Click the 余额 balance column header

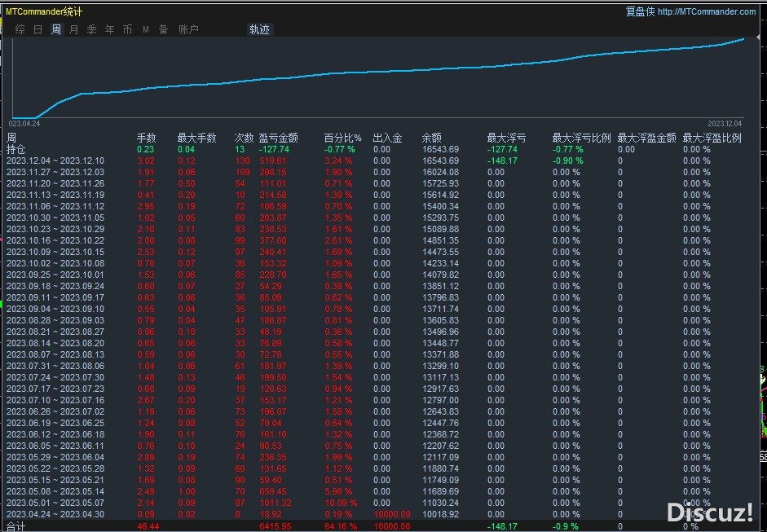tap(431, 138)
